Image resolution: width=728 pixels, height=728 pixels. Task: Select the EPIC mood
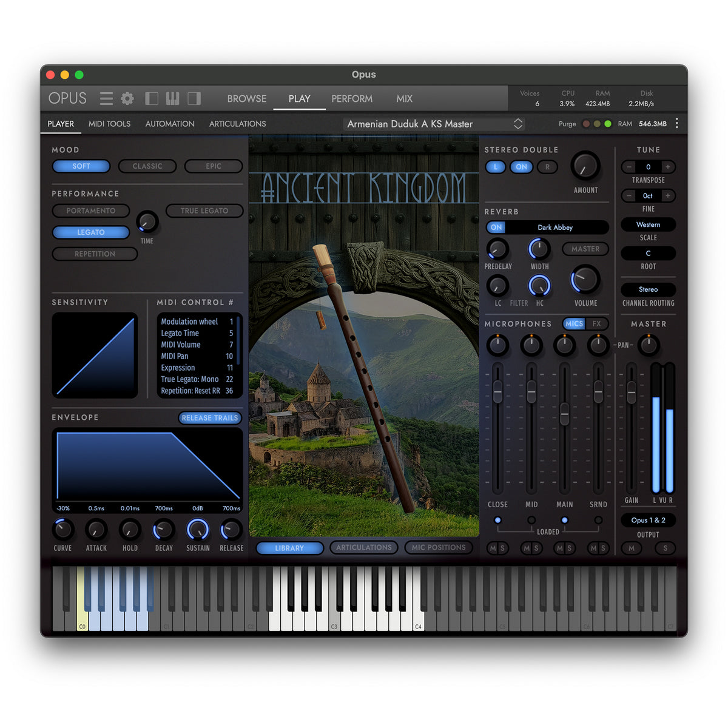[x=214, y=166]
